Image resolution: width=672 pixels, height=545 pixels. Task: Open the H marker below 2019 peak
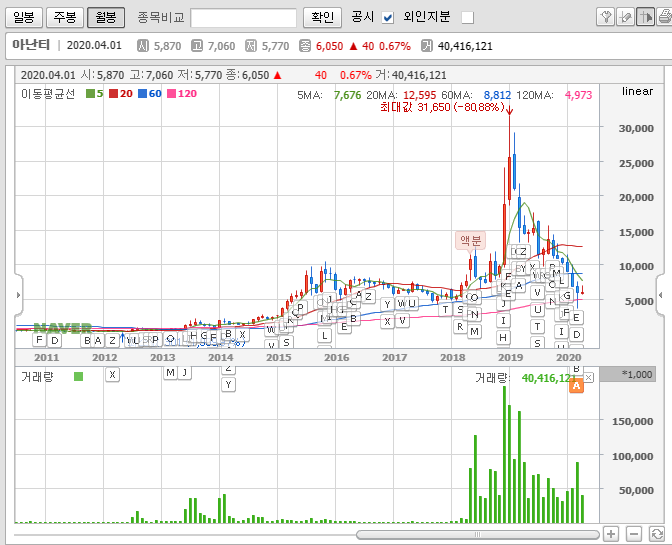pyautogui.click(x=503, y=338)
